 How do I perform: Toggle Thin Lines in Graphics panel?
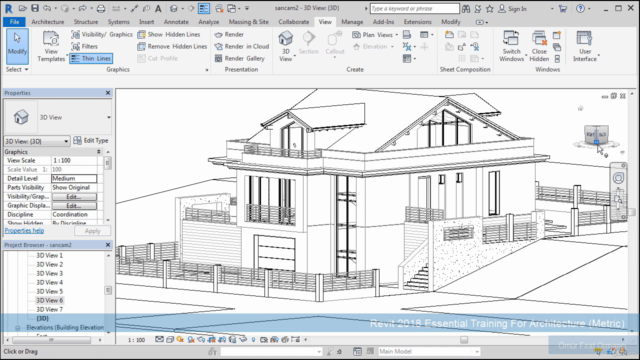coord(91,58)
